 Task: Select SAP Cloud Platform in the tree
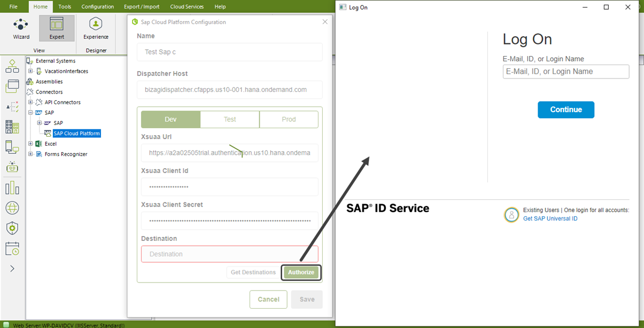[x=77, y=134]
